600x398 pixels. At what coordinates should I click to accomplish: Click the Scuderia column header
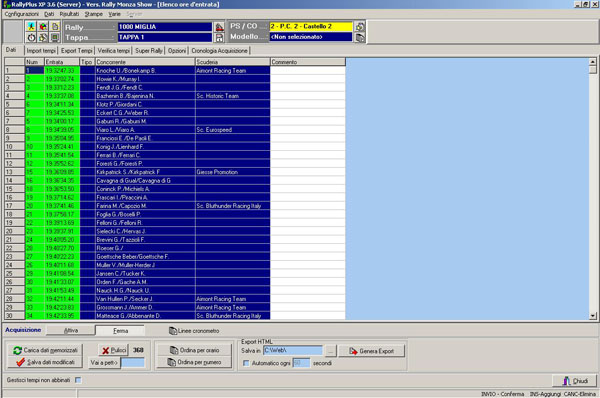point(233,62)
